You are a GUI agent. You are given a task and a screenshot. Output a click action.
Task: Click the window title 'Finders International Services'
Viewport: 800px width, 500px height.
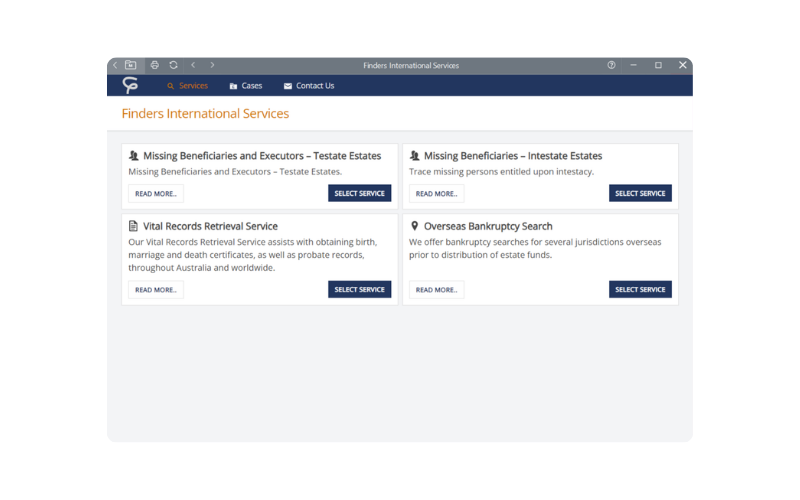click(411, 65)
